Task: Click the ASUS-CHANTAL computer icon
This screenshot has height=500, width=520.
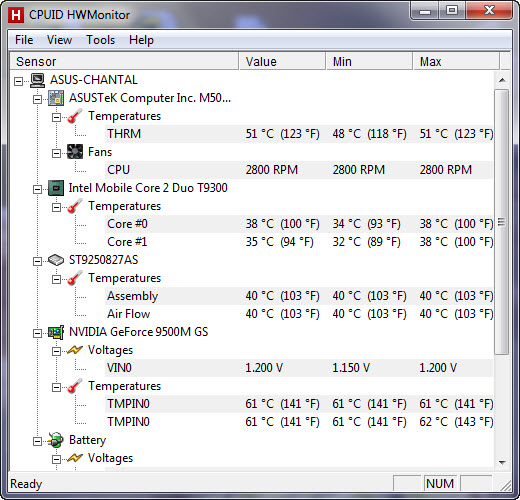Action: 37,80
